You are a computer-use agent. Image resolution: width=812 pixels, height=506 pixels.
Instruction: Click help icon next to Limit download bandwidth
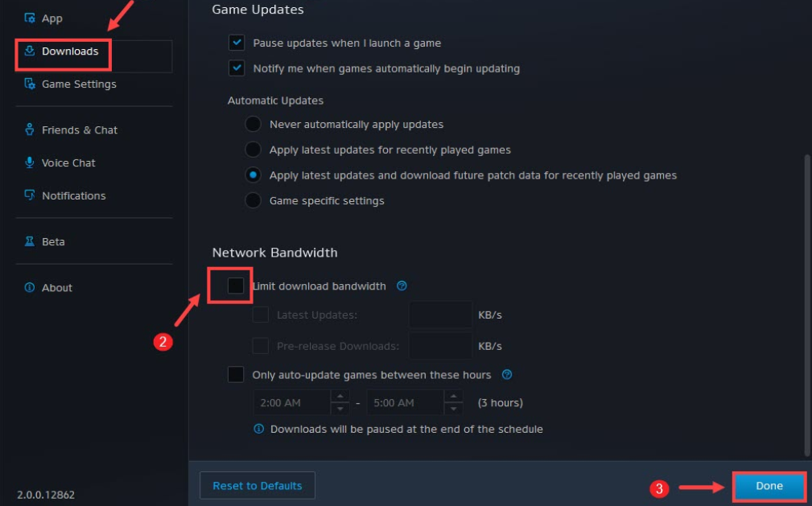click(402, 286)
